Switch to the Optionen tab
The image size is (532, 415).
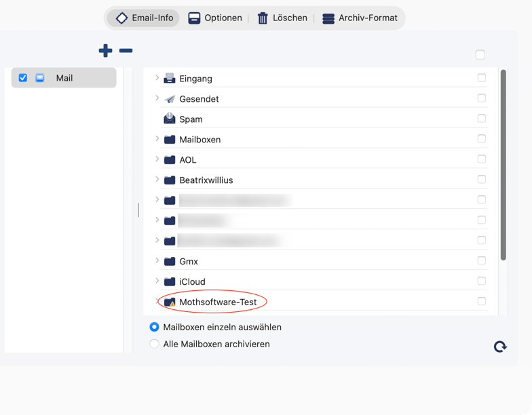click(215, 18)
